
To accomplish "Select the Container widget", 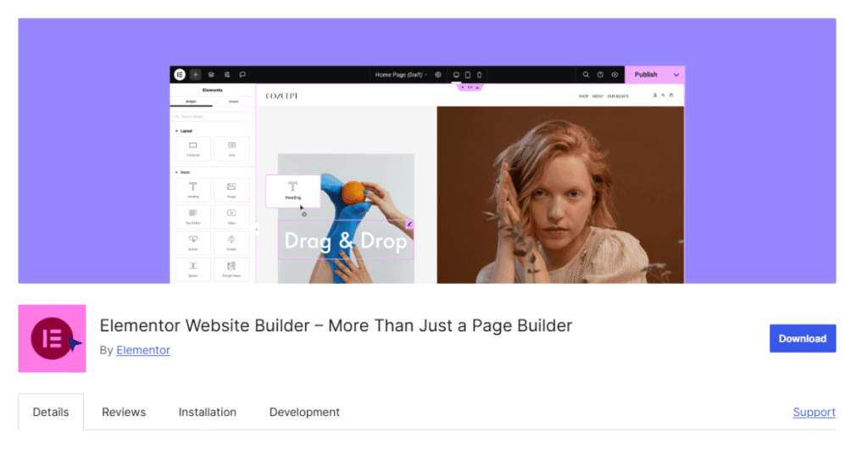I will [x=192, y=148].
